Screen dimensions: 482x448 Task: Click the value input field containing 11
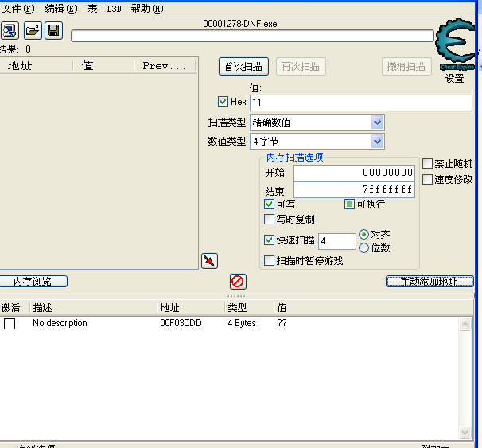pyautogui.click(x=361, y=103)
